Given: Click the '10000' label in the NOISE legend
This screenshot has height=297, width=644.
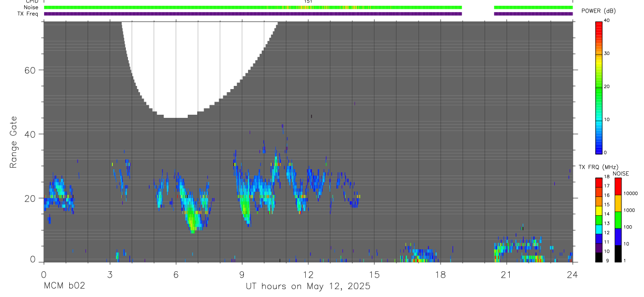Looking at the screenshot, I should (x=630, y=193).
